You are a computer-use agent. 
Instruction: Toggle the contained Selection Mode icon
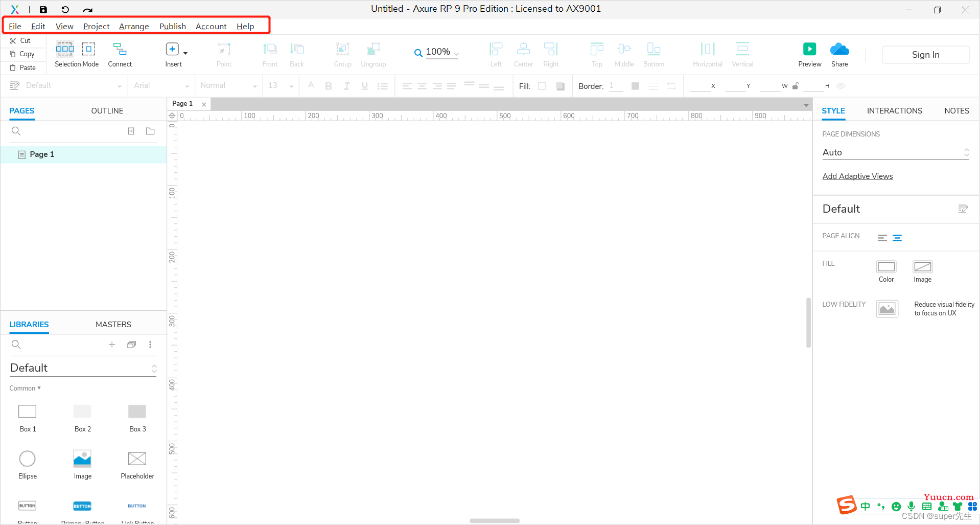(x=89, y=49)
